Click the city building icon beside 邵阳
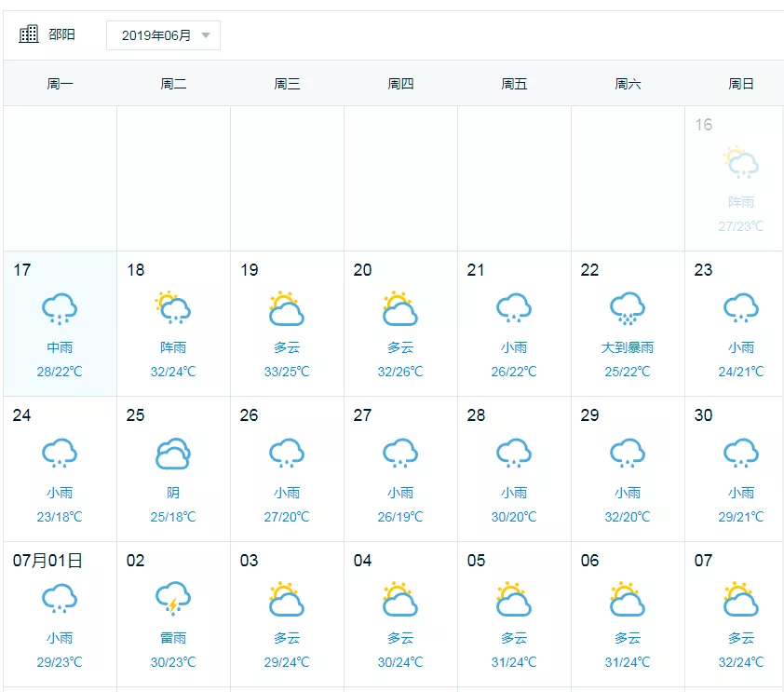This screenshot has height=692, width=784. pos(29,34)
